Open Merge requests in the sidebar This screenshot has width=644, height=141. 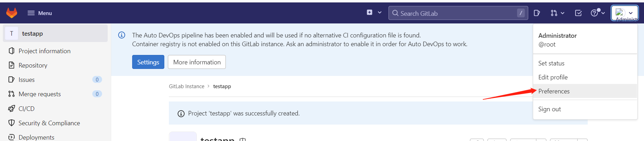pyautogui.click(x=40, y=94)
